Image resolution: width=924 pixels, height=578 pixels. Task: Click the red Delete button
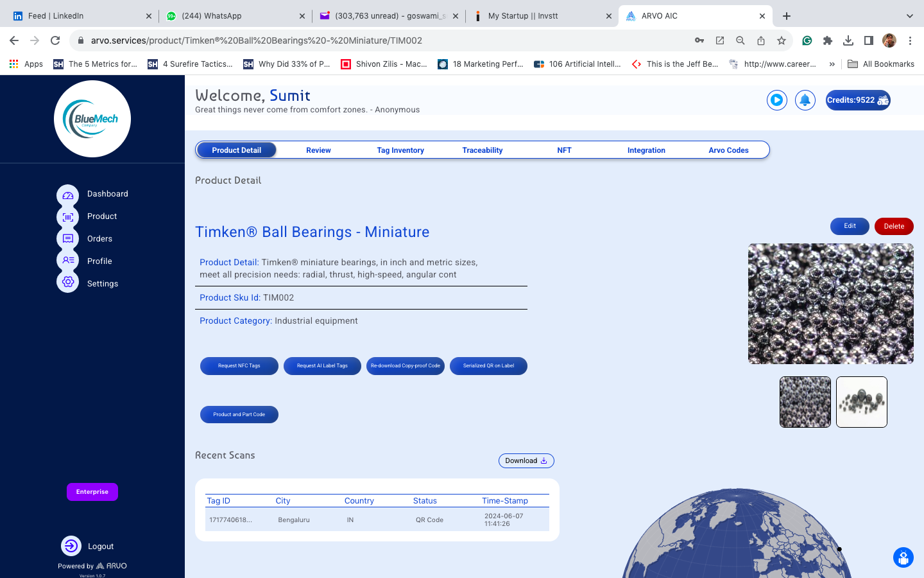(x=894, y=226)
